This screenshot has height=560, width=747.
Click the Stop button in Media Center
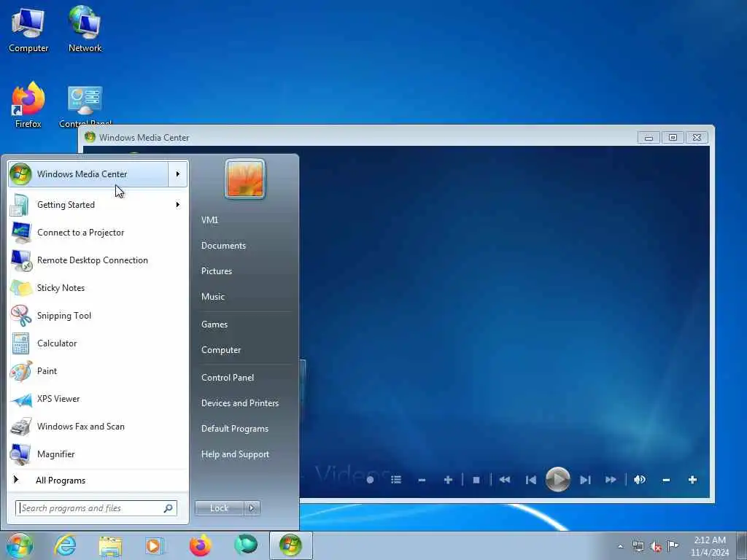476,480
